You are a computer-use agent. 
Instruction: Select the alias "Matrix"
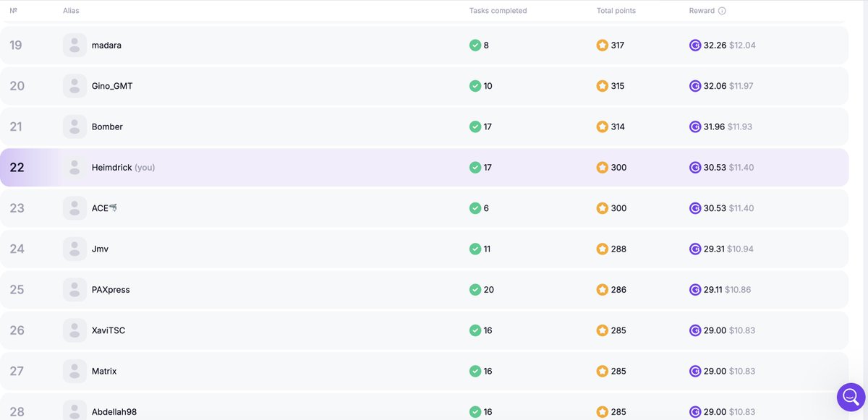pyautogui.click(x=104, y=371)
